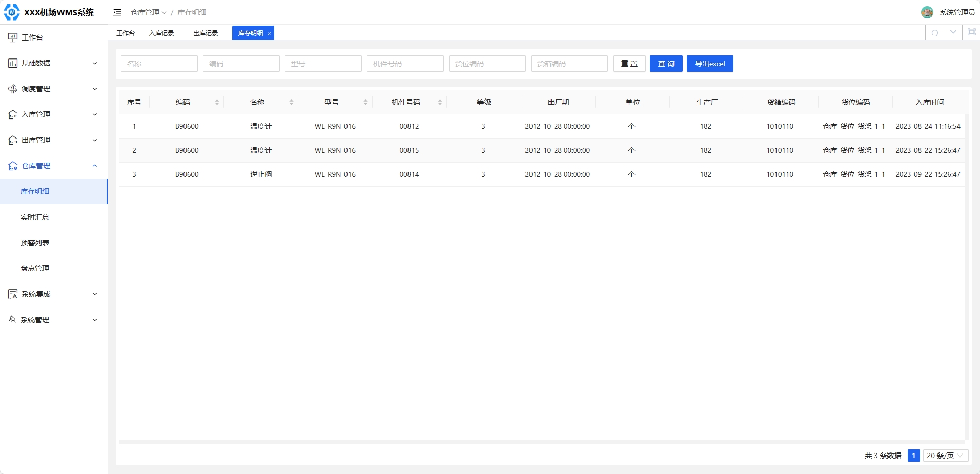The width and height of the screenshot is (980, 474).
Task: Focus the 货箱编码 search field
Action: tap(569, 64)
